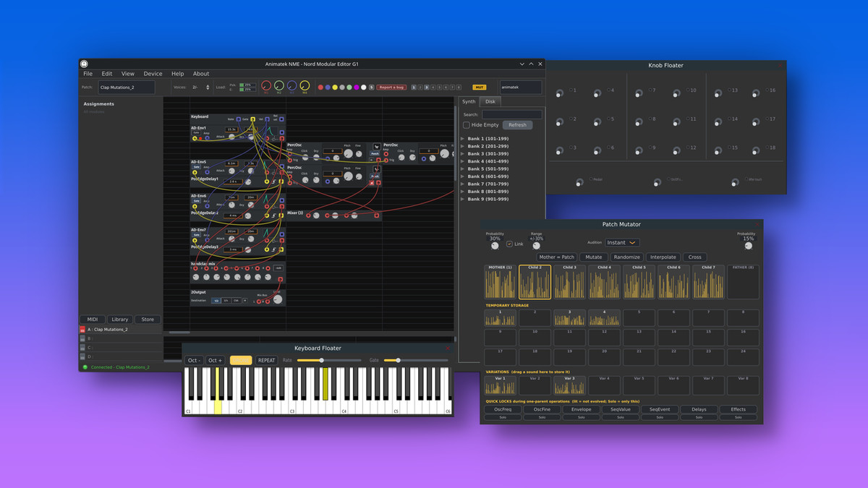Viewport: 868px width, 488px height.
Task: Click the left Probability 30% knob
Action: click(495, 246)
